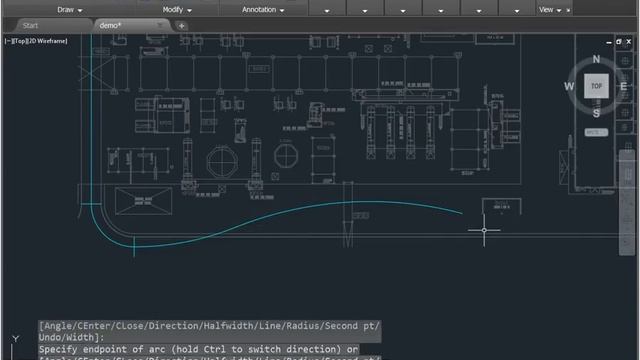Select the crossed circle symbol in drawing

click(286, 156)
